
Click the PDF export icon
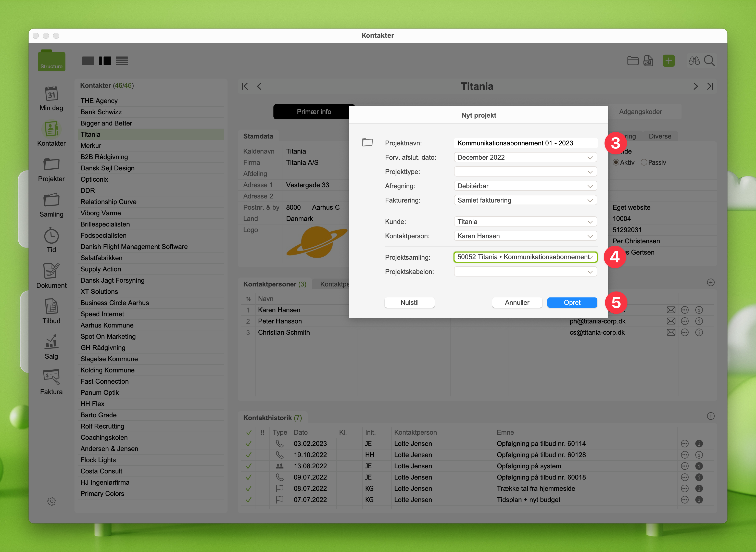(648, 61)
